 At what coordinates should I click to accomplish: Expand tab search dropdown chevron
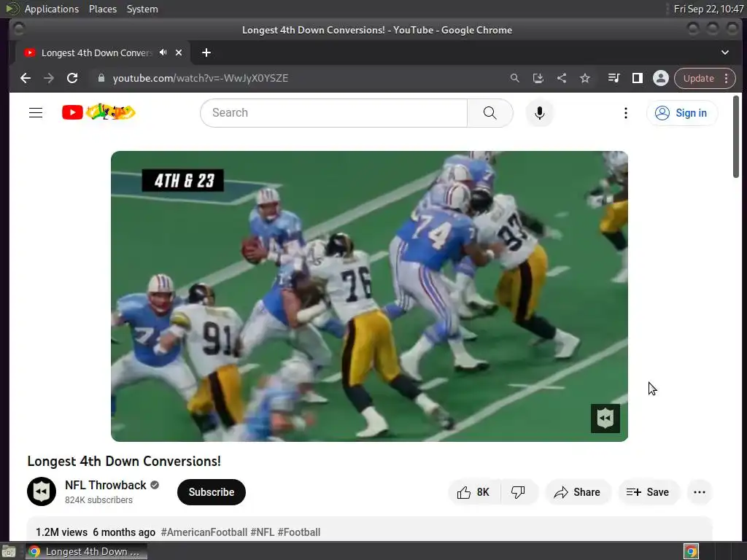coord(725,52)
